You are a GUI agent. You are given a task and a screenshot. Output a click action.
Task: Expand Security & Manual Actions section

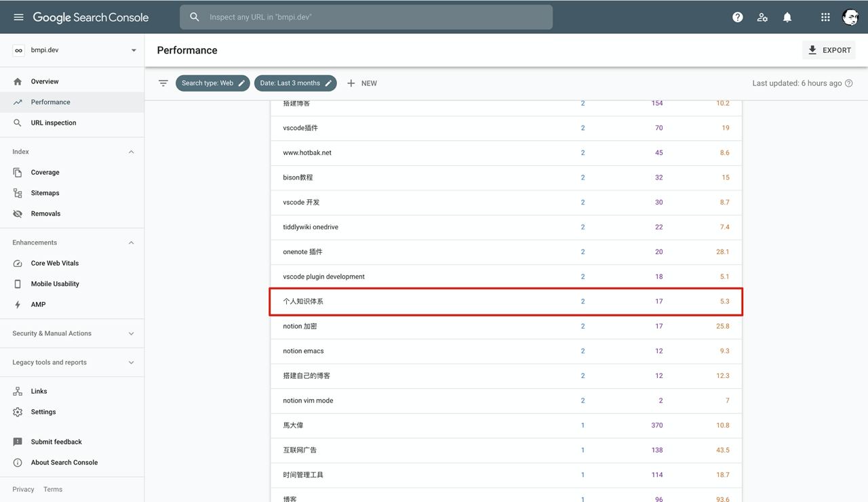pos(132,333)
